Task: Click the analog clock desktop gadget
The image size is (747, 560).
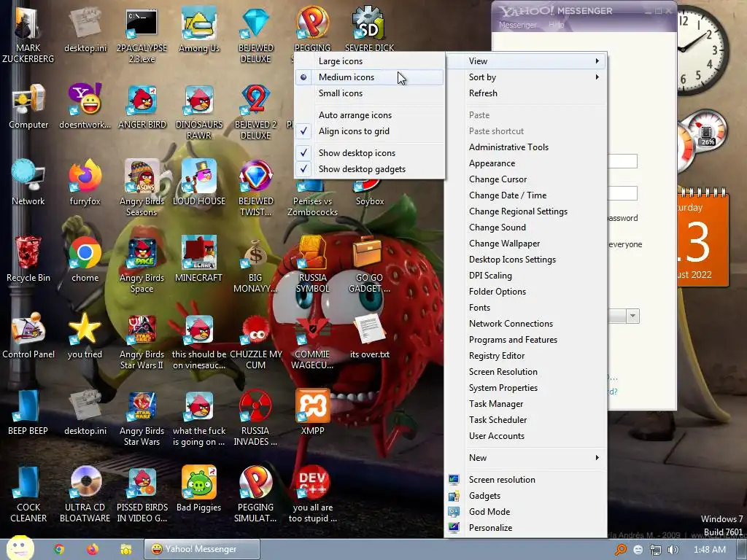Action: (703, 50)
